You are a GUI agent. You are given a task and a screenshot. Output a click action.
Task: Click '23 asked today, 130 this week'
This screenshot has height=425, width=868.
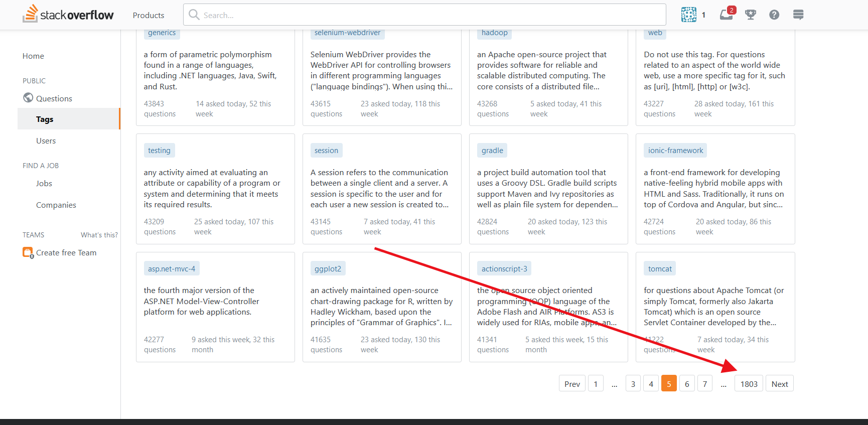400,345
